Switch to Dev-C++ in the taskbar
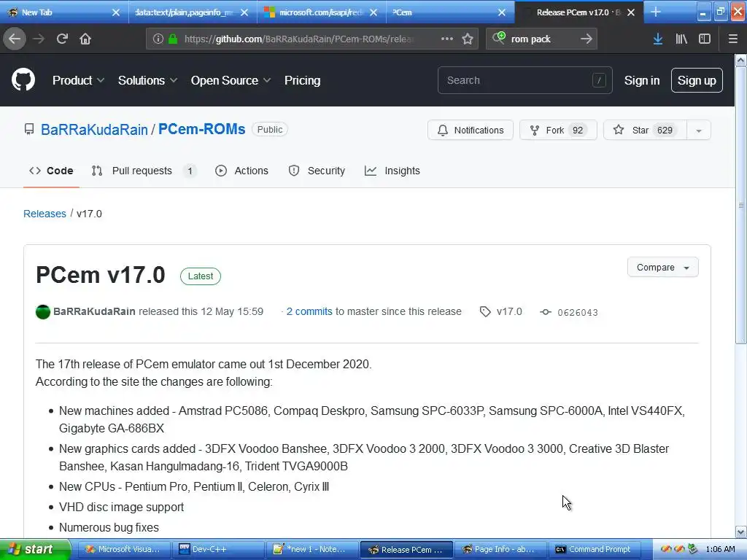 pos(217,549)
